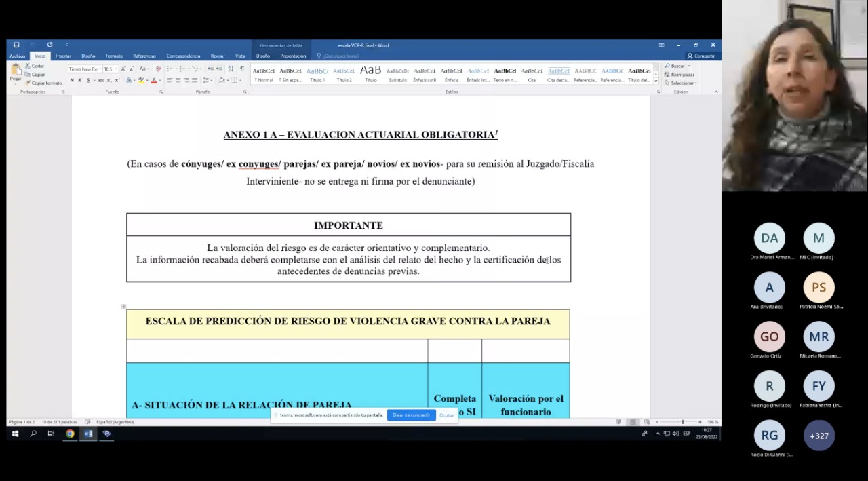Image resolution: width=868 pixels, height=481 pixels.
Task: Apply the Sin espaciado style
Action: [x=291, y=74]
